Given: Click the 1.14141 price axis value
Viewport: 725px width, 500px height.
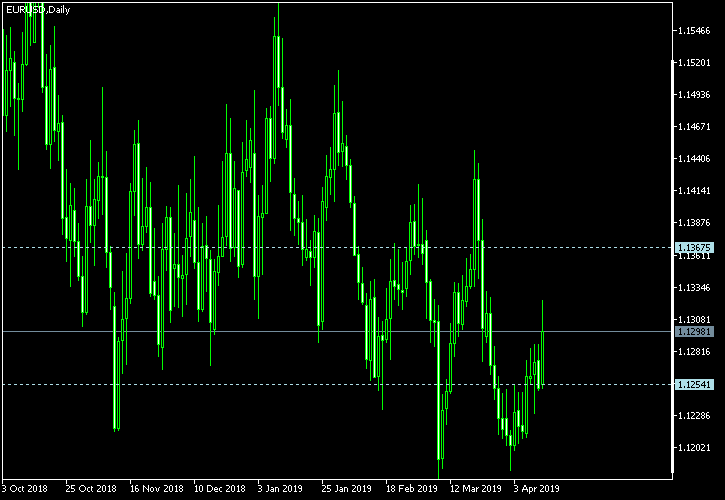Looking at the screenshot, I should pos(694,191).
